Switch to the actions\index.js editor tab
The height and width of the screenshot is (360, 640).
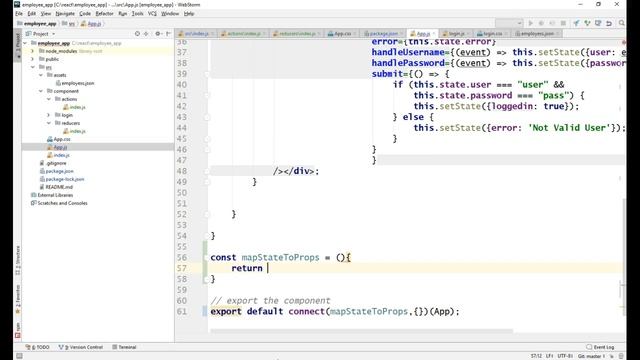click(x=243, y=33)
